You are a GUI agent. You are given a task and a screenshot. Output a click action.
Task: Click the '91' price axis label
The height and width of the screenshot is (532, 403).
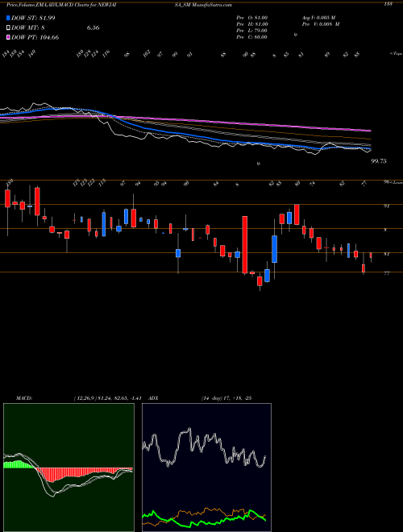(386, 206)
